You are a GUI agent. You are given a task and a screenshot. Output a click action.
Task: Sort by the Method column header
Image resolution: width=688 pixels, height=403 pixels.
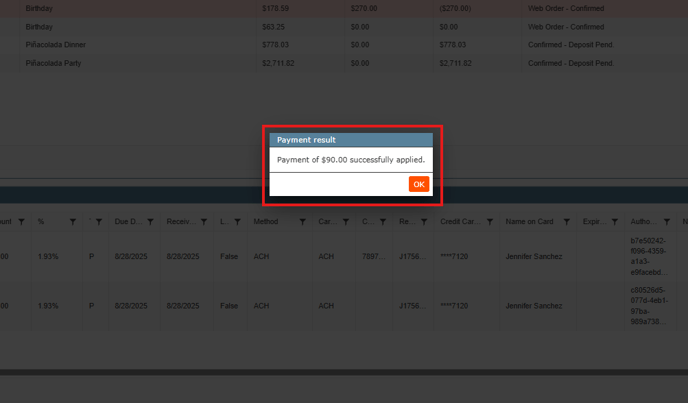pyautogui.click(x=265, y=222)
